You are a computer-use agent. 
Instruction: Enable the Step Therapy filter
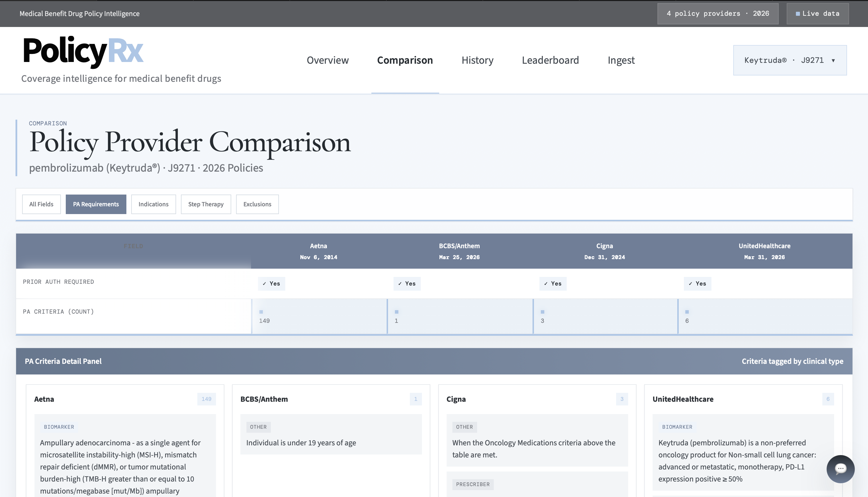pos(206,204)
